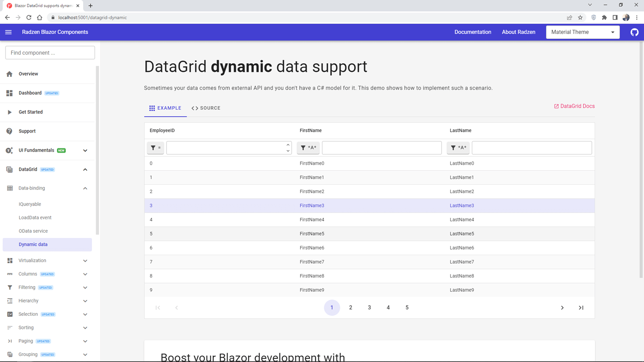
Task: Click the Support help icon
Action: 9,131
